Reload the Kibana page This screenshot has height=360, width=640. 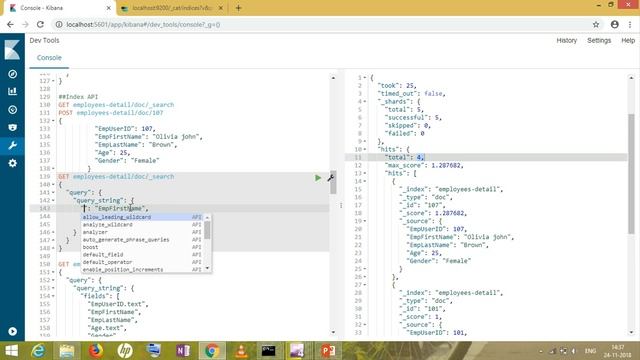tap(40, 24)
